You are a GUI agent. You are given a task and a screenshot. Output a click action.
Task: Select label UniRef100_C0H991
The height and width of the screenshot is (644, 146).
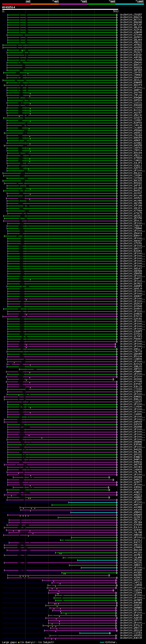131,414
